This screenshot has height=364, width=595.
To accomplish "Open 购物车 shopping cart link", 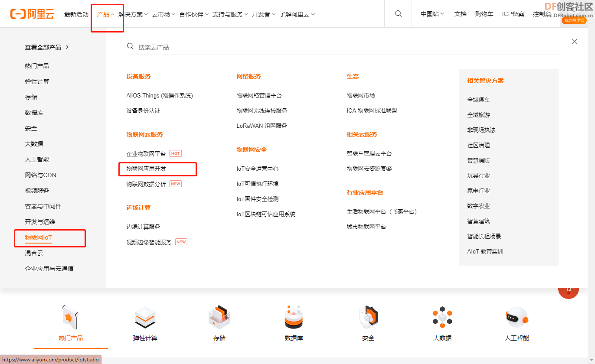I will click(x=484, y=14).
